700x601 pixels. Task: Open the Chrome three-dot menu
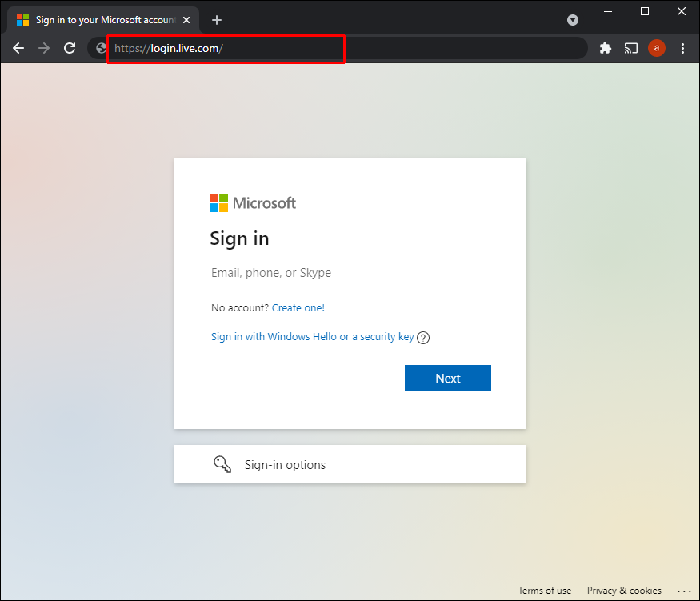(682, 48)
